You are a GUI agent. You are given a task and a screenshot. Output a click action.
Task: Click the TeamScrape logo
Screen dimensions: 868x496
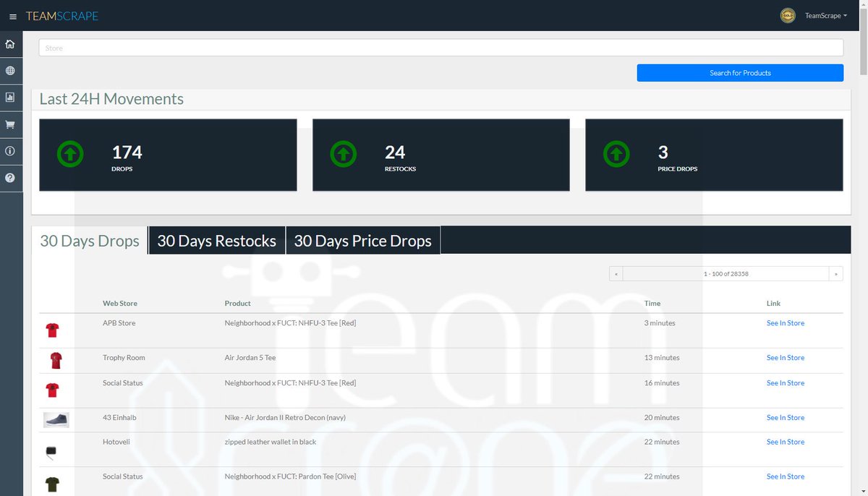(x=62, y=16)
